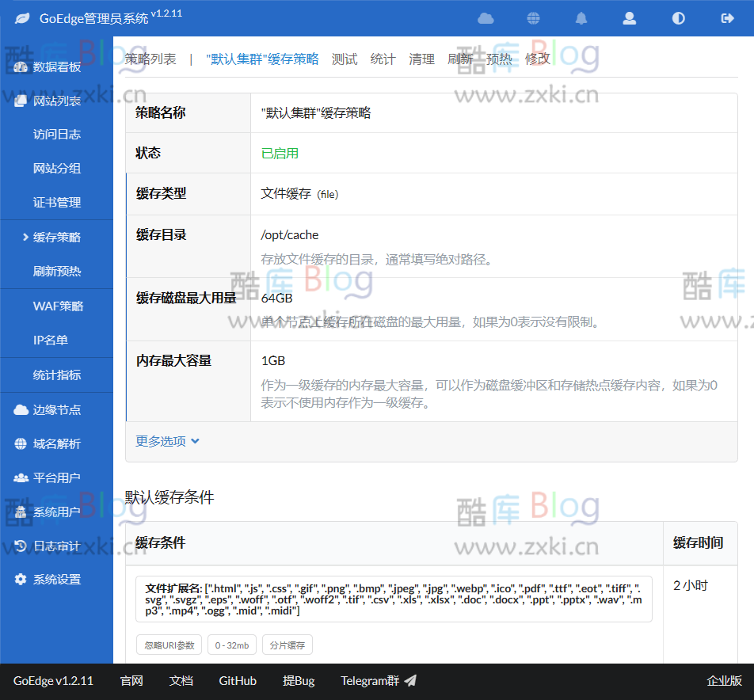Screen dimensions: 754x700
Task: Open the 统计 tab
Action: coord(383,58)
